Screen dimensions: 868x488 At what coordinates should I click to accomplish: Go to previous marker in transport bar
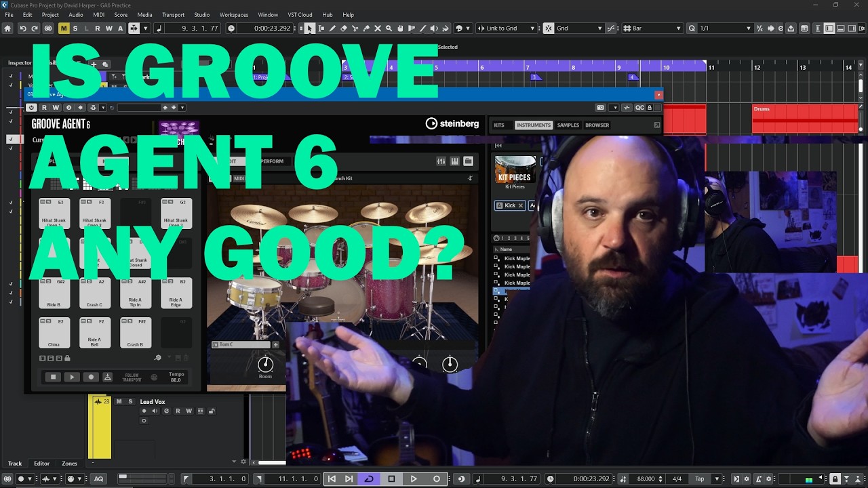(332, 479)
